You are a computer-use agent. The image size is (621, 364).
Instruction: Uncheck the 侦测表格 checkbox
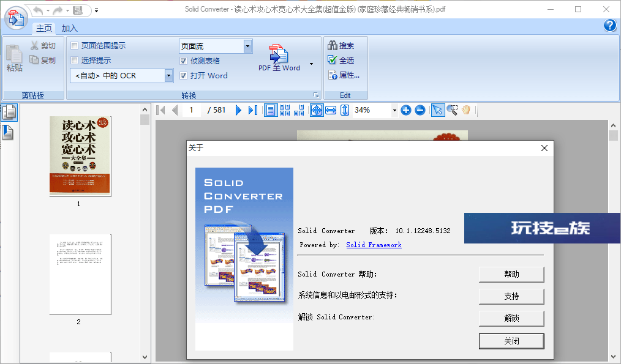pyautogui.click(x=183, y=61)
